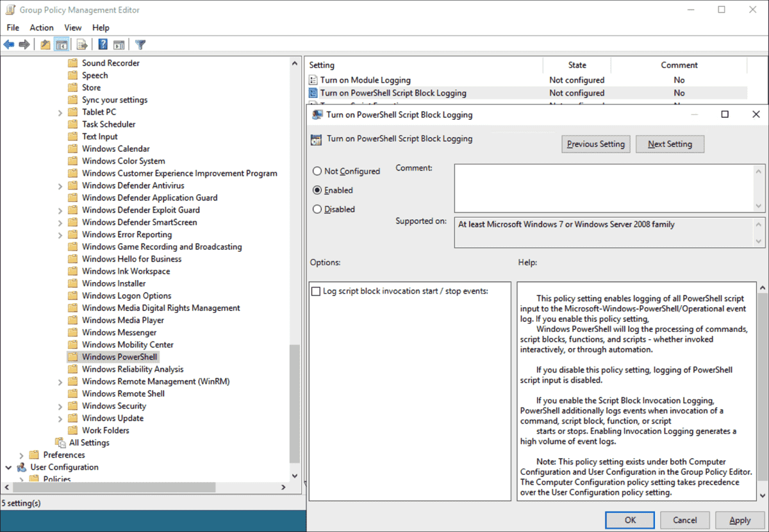
Task: Click the dialog title bar policy icon
Action: click(317, 115)
